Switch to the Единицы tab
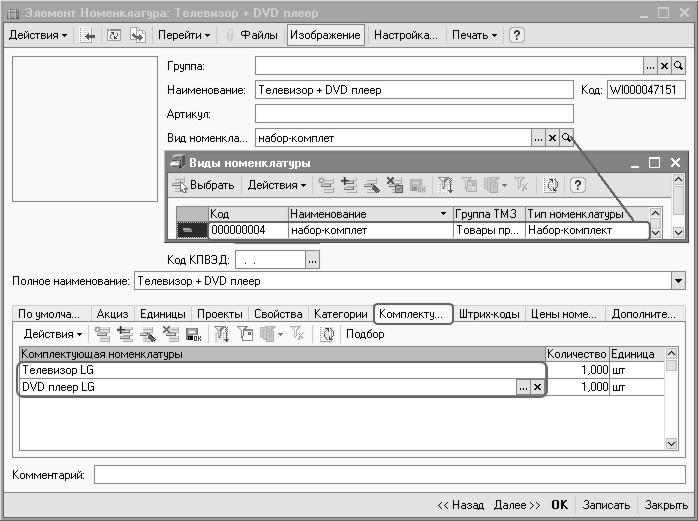Screen dimensions: 698x521 click(162, 313)
